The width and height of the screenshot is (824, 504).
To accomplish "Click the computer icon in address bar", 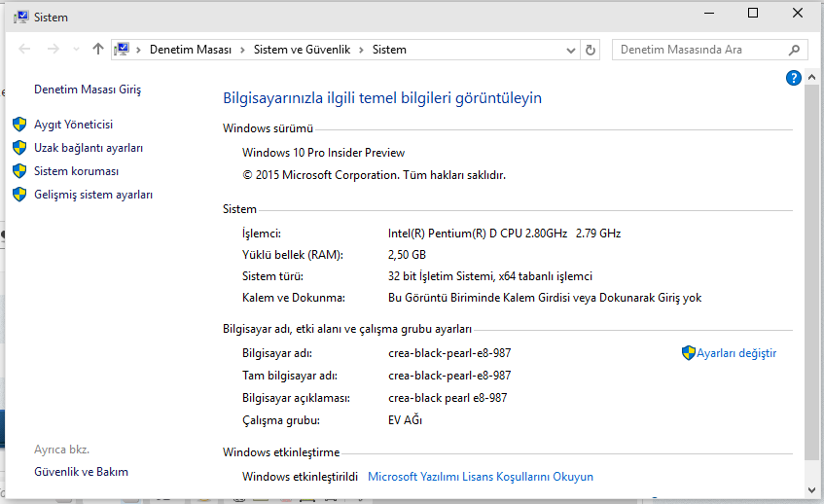I will tap(122, 50).
